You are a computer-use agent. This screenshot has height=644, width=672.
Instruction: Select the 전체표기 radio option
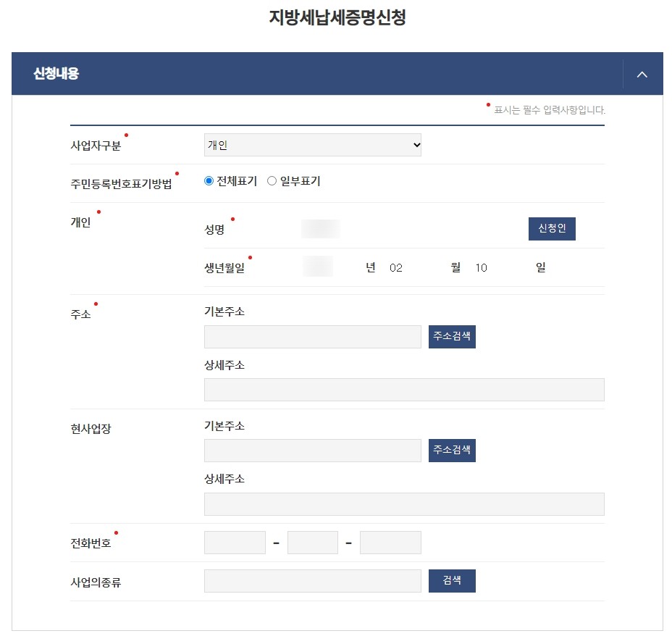point(209,181)
